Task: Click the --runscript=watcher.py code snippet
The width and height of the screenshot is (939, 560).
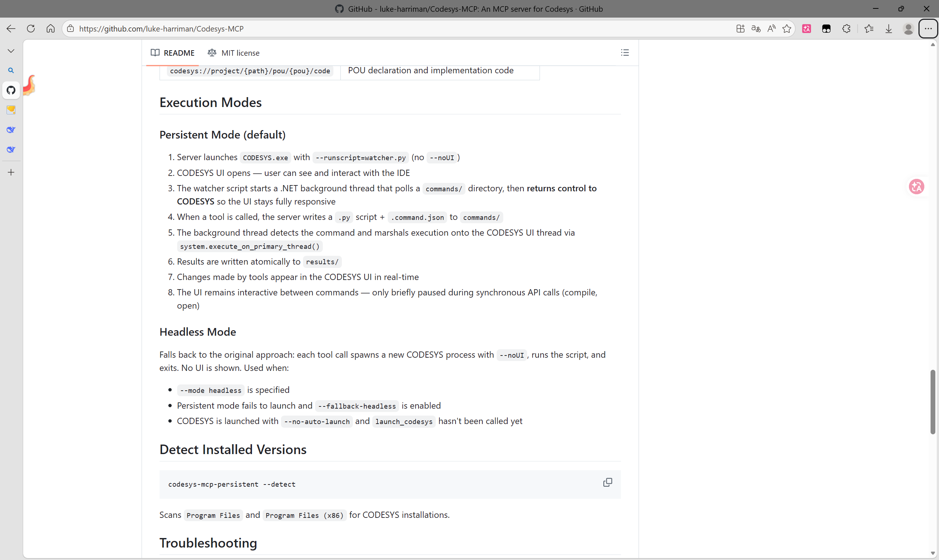Action: (361, 158)
